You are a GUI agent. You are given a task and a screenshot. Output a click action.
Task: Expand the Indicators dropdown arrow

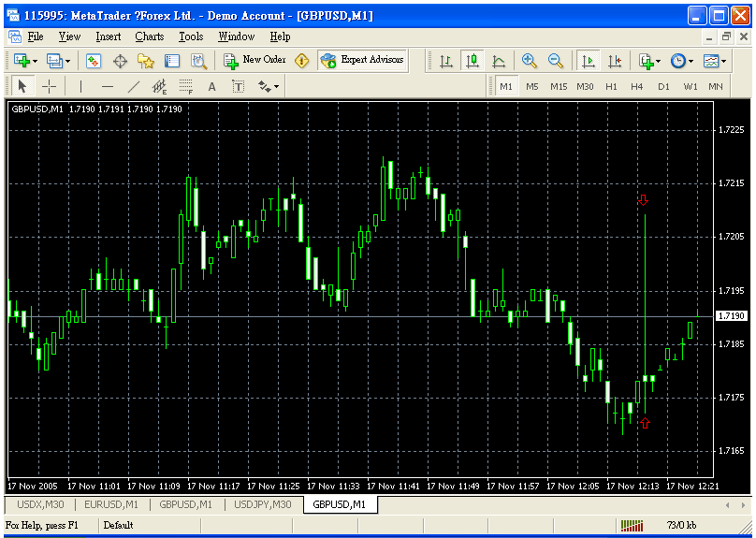click(x=658, y=61)
